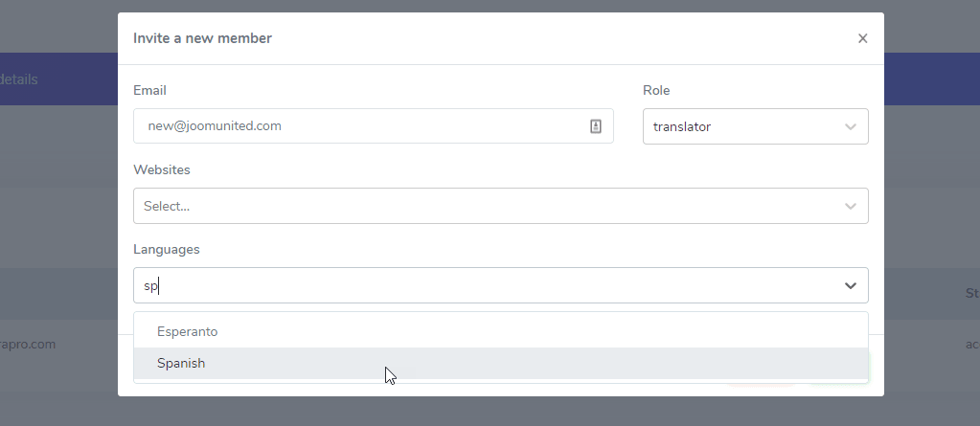
Task: Collapse the Languages dropdown chevron
Action: tap(851, 285)
